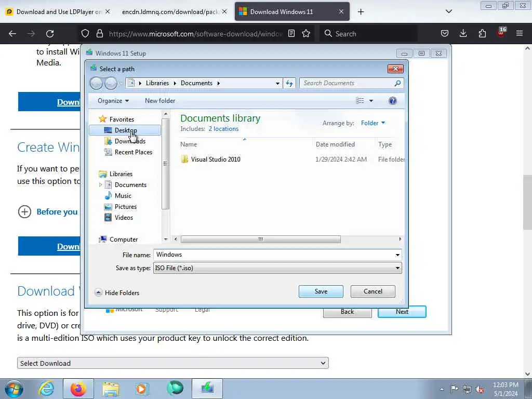532x399 pixels.
Task: Open the address path history dropdown
Action: coord(277,83)
